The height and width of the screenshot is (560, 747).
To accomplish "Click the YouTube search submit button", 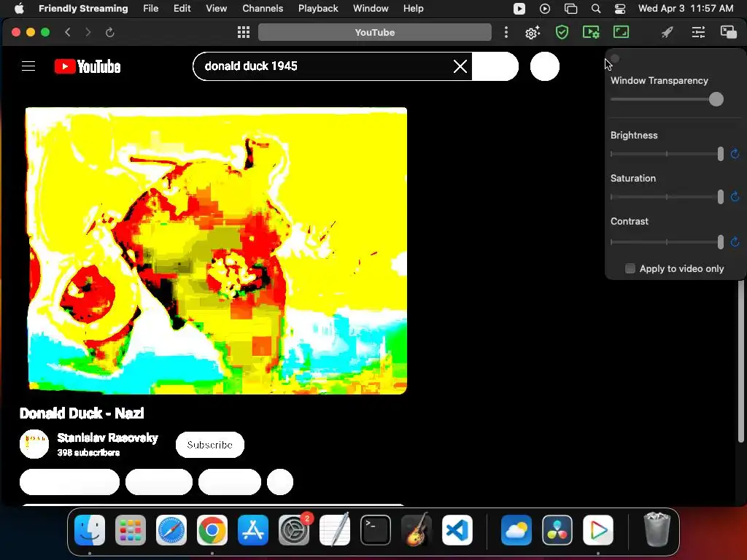I will [495, 66].
